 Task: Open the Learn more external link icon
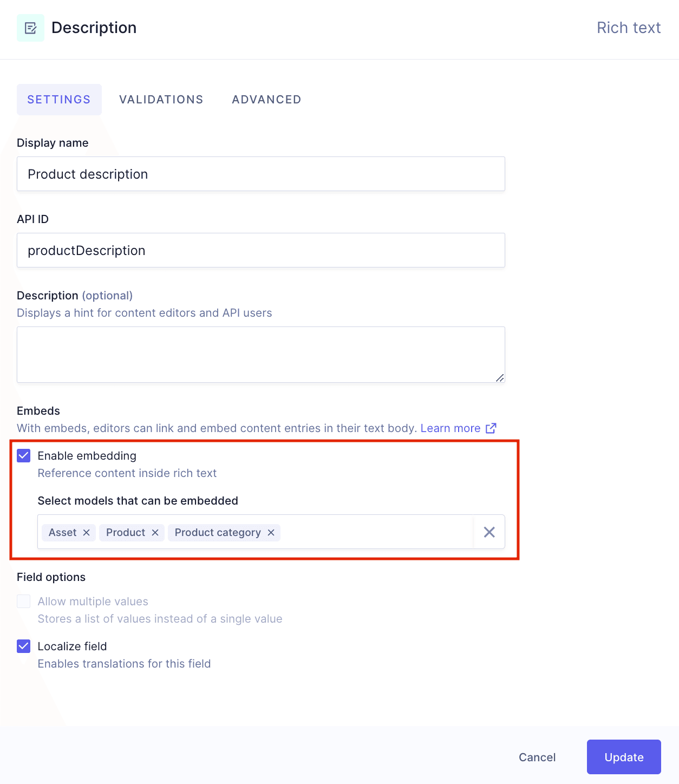(491, 428)
